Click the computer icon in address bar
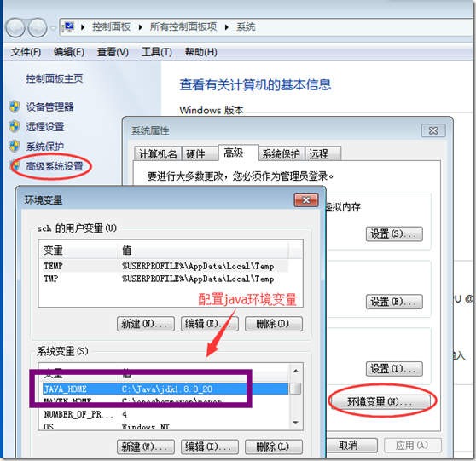This screenshot has width=476, height=461. pos(68,27)
